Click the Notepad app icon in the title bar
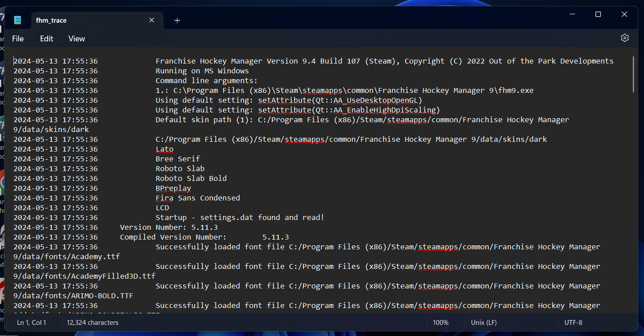The height and width of the screenshot is (336, 644). [17, 20]
